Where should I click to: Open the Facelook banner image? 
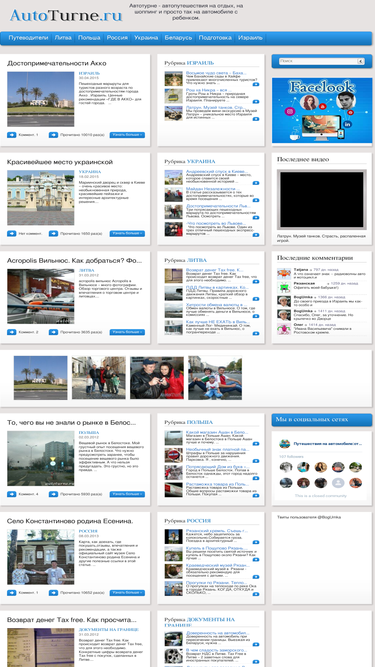tap(322, 111)
